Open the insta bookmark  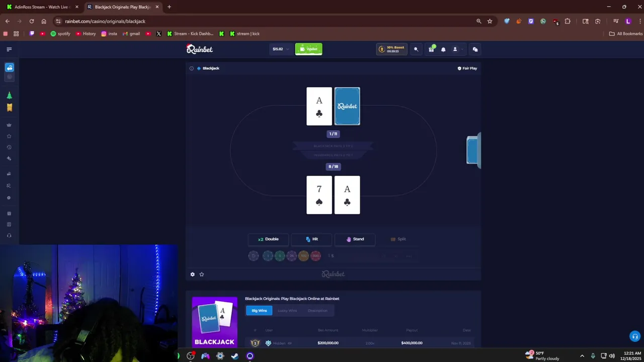109,34
